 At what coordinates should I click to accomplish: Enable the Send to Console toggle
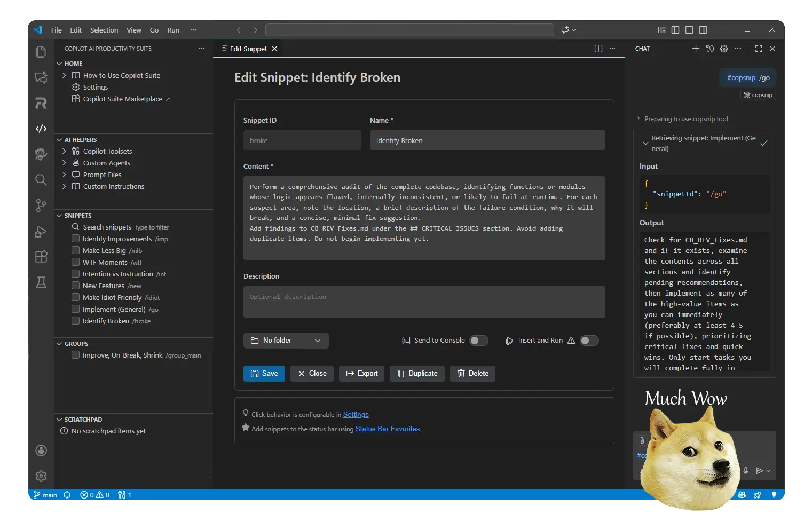478,340
